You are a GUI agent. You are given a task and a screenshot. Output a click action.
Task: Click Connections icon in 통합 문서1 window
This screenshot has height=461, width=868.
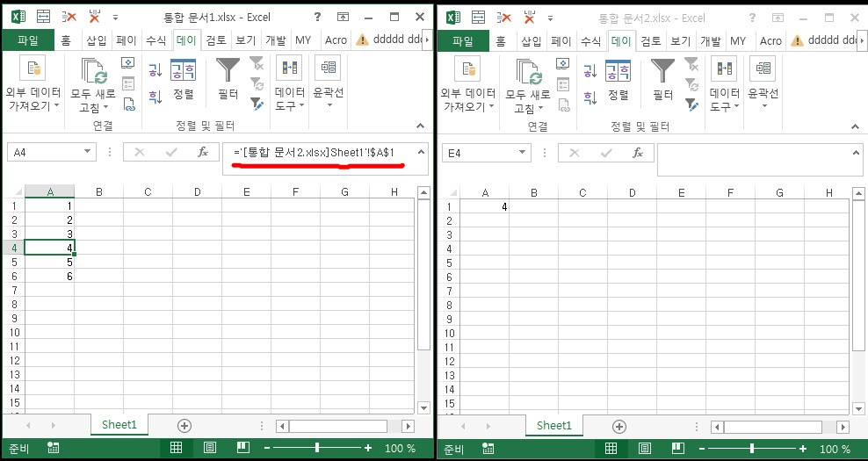pyautogui.click(x=128, y=63)
